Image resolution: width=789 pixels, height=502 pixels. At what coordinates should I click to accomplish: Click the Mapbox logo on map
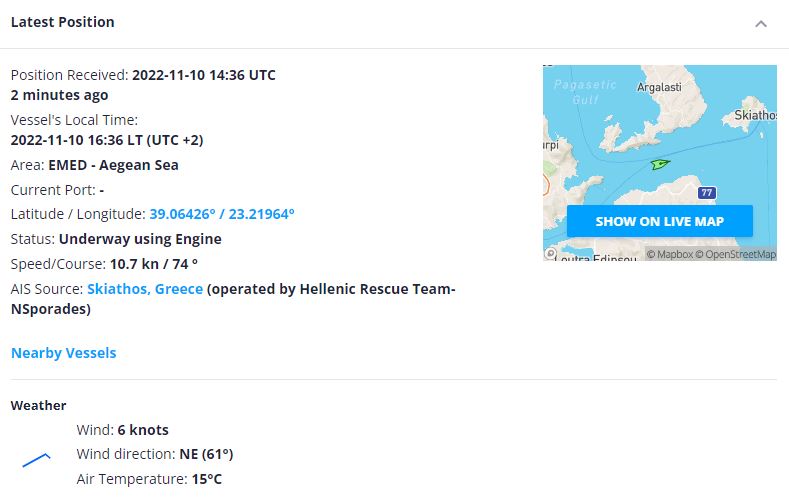[551, 254]
